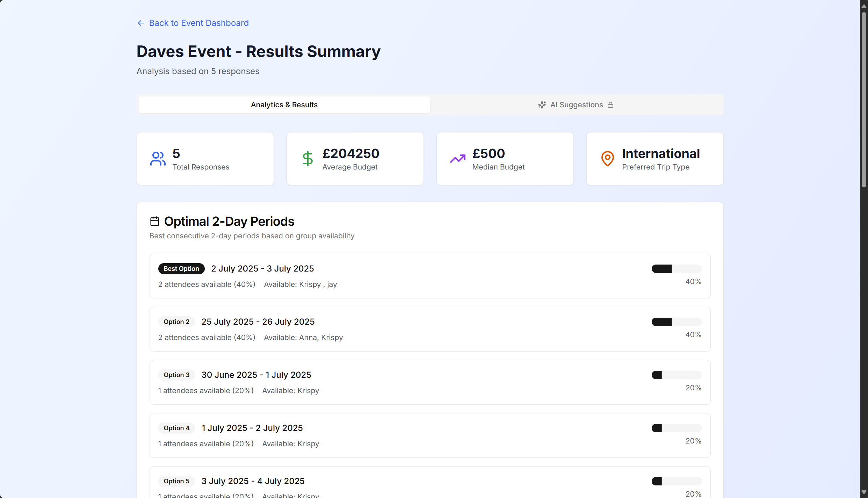Select the Analytics & Results tab

click(284, 105)
